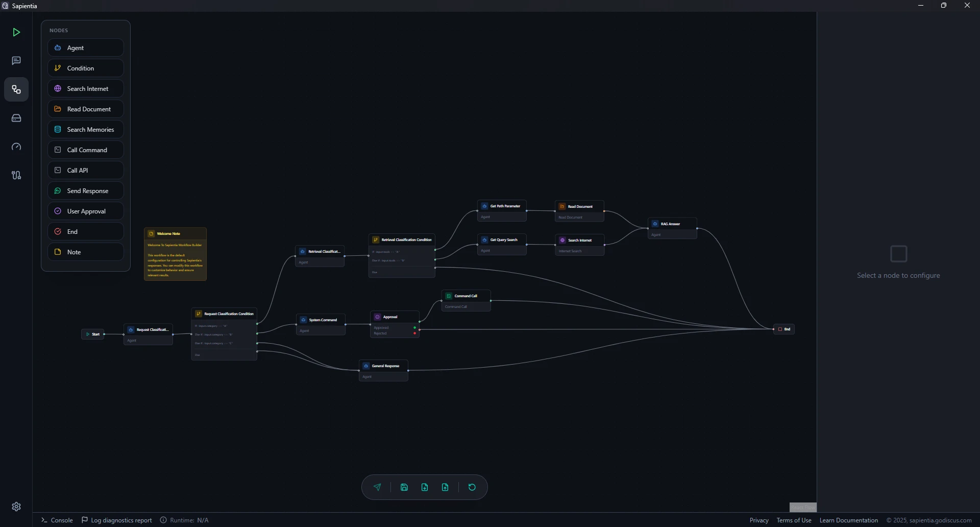This screenshot has height=527, width=980.
Task: Open the Log diagnostics report tab
Action: pyautogui.click(x=116, y=520)
